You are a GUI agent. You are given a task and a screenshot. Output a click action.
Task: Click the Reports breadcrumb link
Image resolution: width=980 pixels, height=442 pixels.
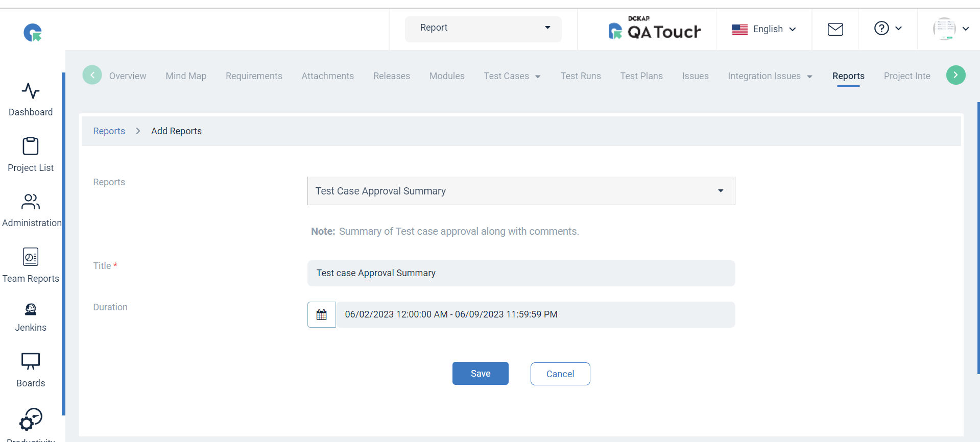(109, 131)
